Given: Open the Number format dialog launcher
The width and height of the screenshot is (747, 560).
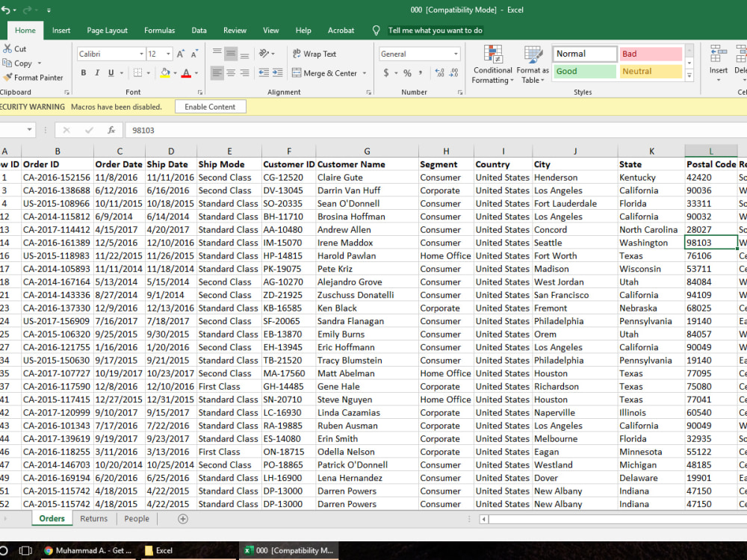Looking at the screenshot, I should coord(459,93).
